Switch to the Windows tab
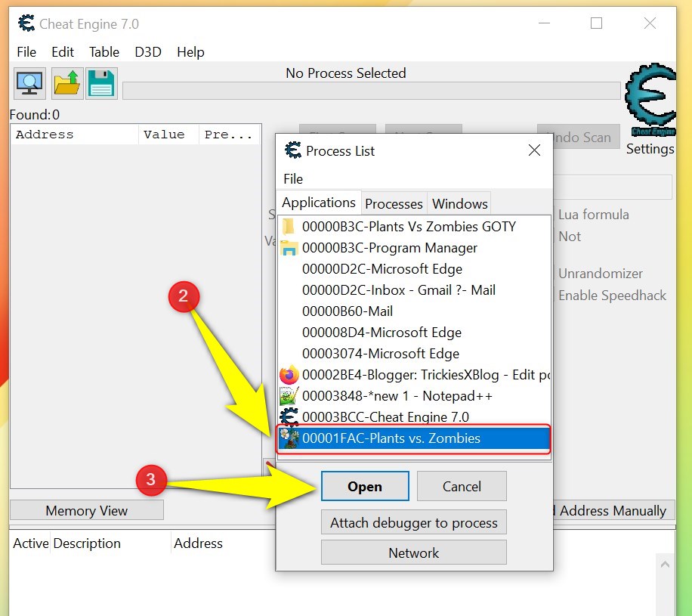The height and width of the screenshot is (616, 692). pyautogui.click(x=459, y=204)
